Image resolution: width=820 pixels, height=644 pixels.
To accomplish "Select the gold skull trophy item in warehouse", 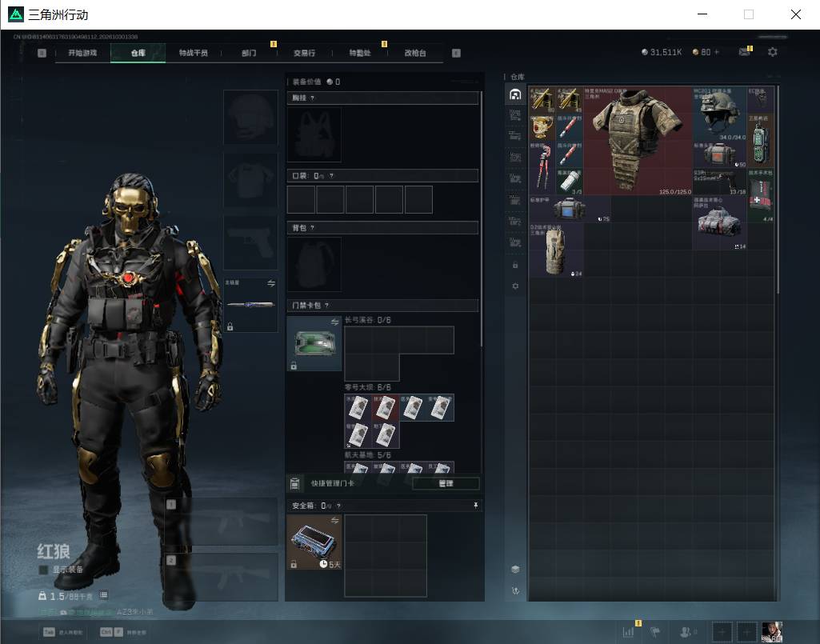I will 542,127.
